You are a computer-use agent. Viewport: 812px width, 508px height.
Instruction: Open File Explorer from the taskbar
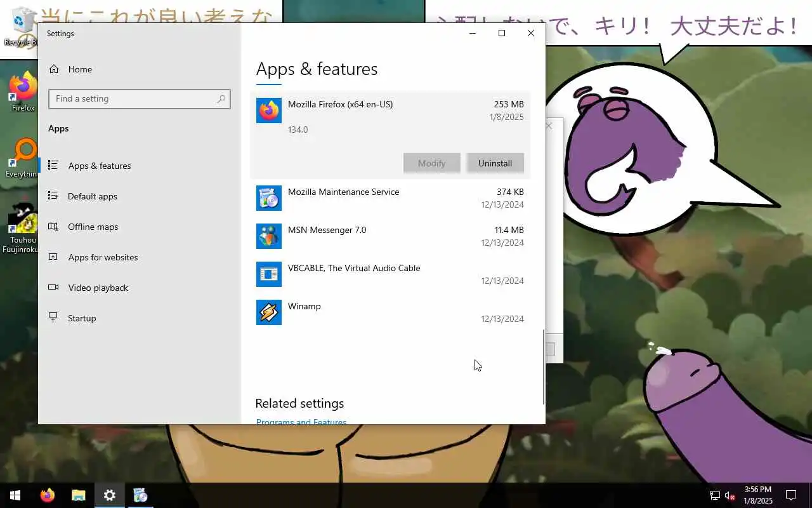click(x=78, y=495)
